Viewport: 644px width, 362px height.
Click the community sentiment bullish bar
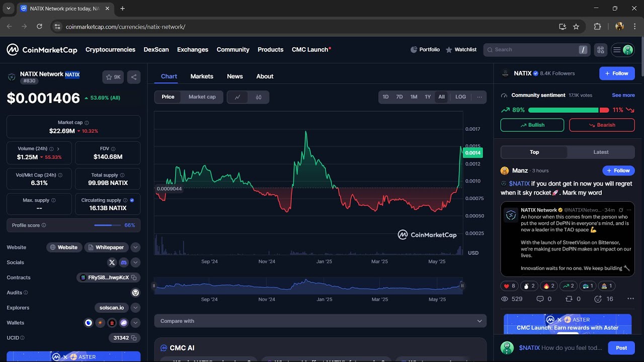(563, 110)
